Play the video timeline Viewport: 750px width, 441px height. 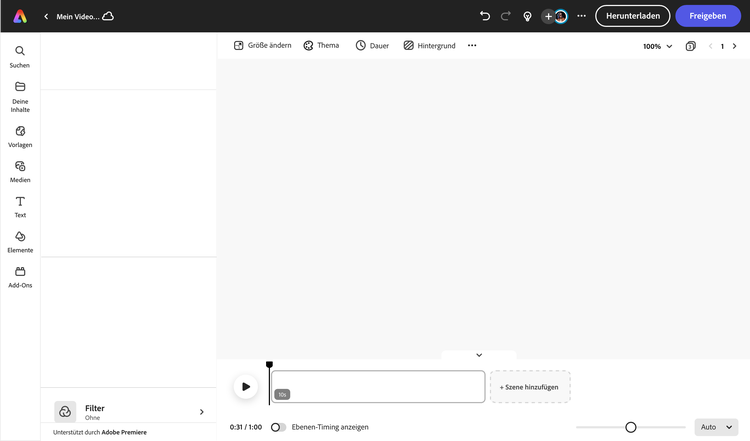point(246,386)
